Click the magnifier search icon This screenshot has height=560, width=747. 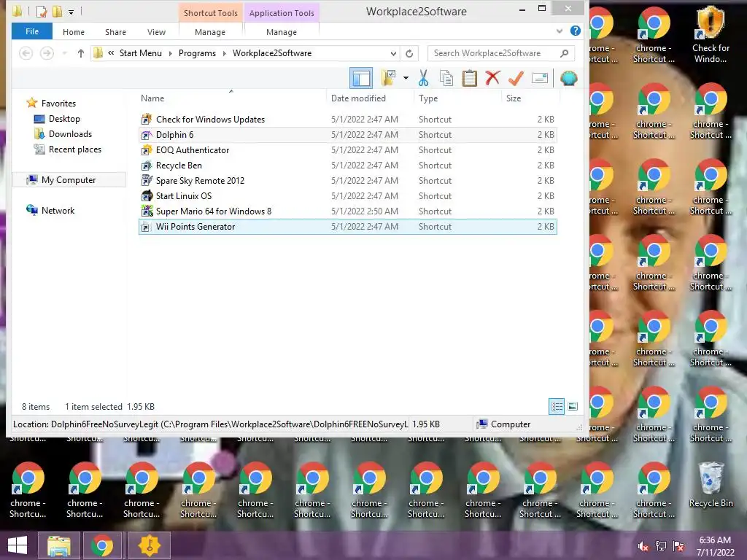click(x=565, y=53)
